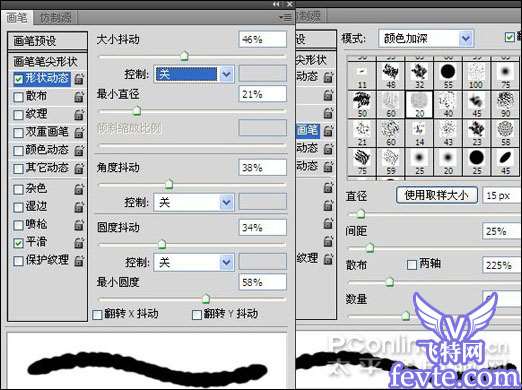Click the 角度抖动 slider handle
Viewport: 522px width, 390px height.
[x=169, y=184]
